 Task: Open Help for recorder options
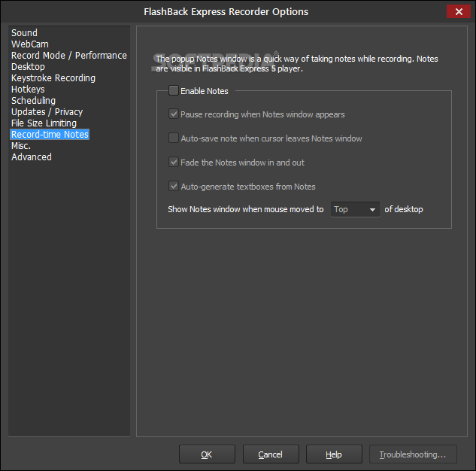point(334,454)
